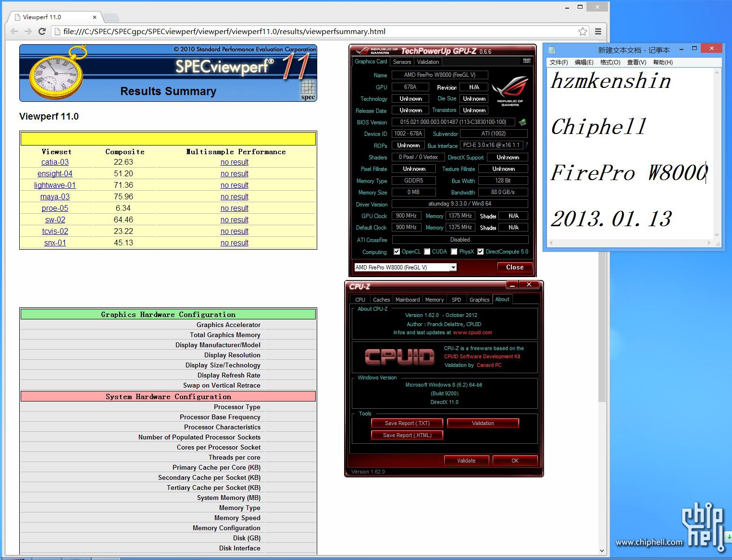Click 'no result' link for snx-01
Image resolution: width=732 pixels, height=560 pixels.
235,243
